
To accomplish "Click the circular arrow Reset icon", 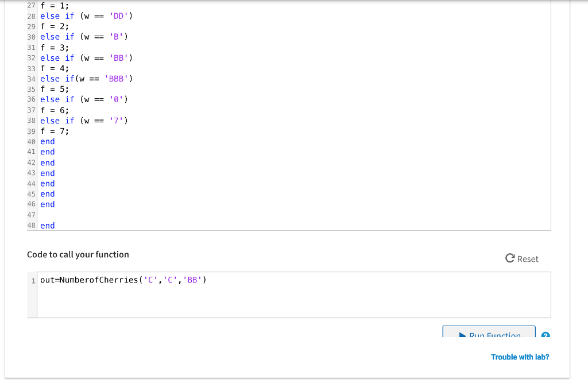I will click(x=510, y=258).
